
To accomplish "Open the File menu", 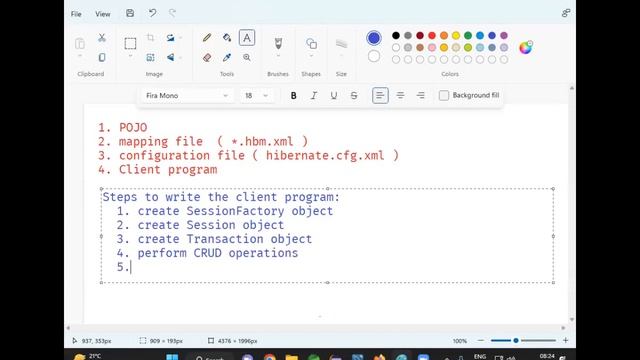I will (76, 14).
